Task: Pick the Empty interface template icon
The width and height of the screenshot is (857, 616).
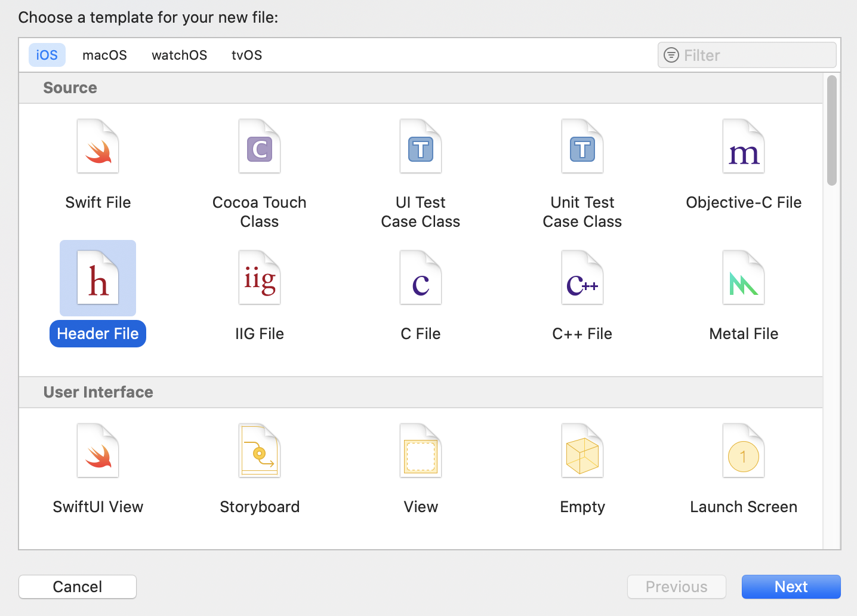Action: pyautogui.click(x=582, y=451)
